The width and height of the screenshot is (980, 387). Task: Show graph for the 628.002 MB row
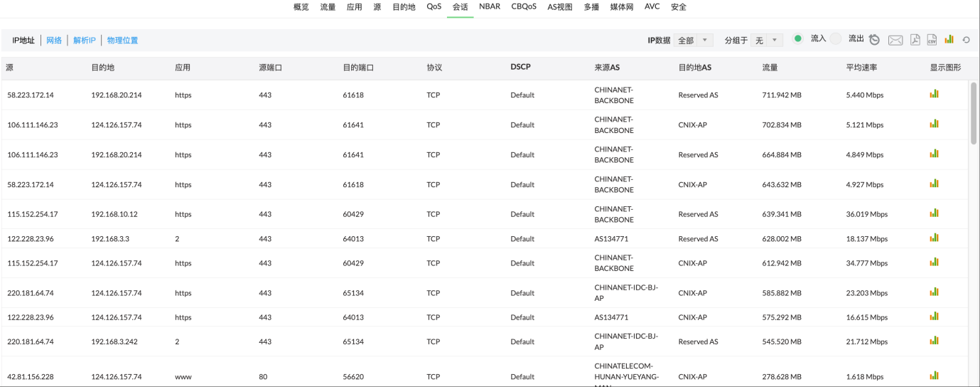pyautogui.click(x=935, y=237)
